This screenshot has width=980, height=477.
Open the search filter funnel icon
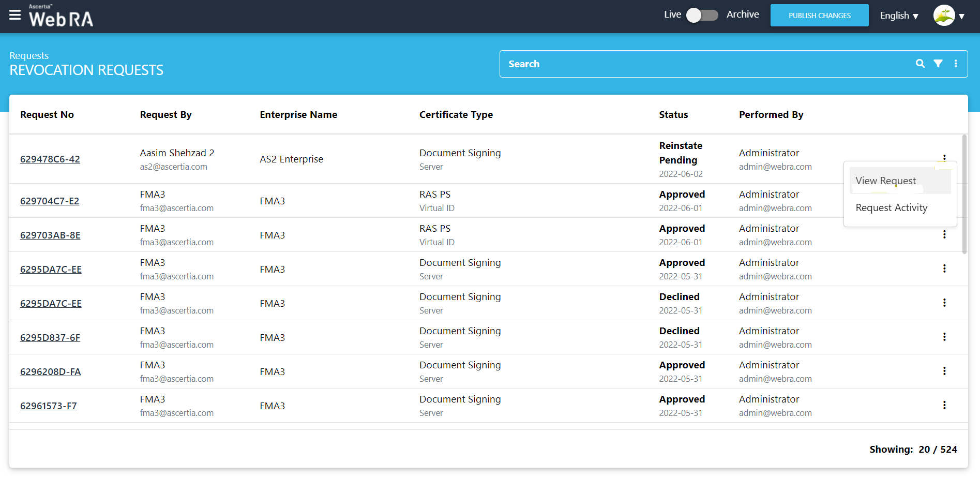click(938, 64)
